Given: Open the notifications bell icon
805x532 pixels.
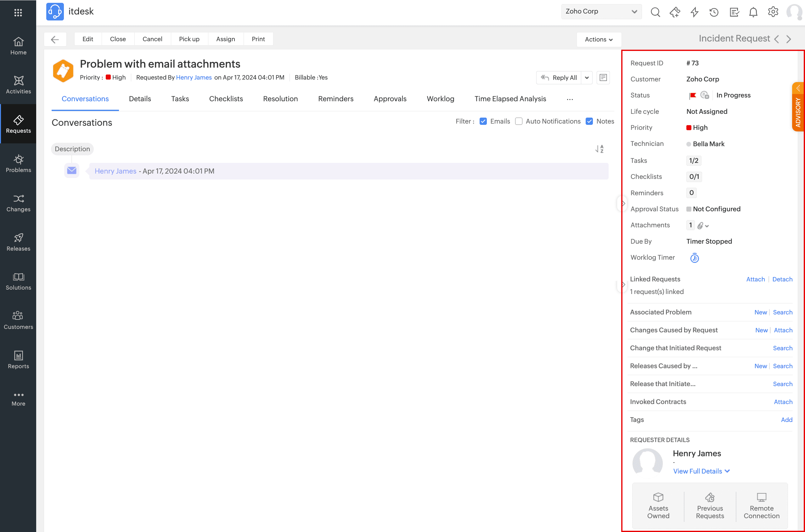Looking at the screenshot, I should tap(753, 12).
